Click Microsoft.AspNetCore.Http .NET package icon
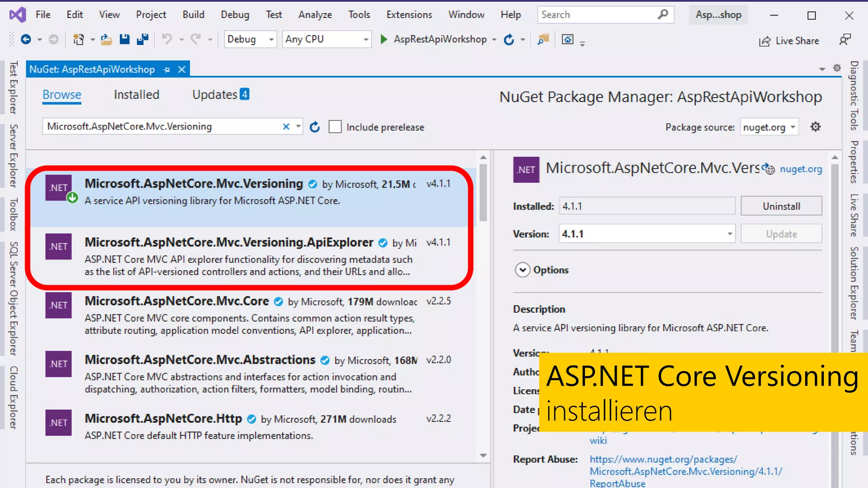The image size is (868, 488). click(x=58, y=422)
